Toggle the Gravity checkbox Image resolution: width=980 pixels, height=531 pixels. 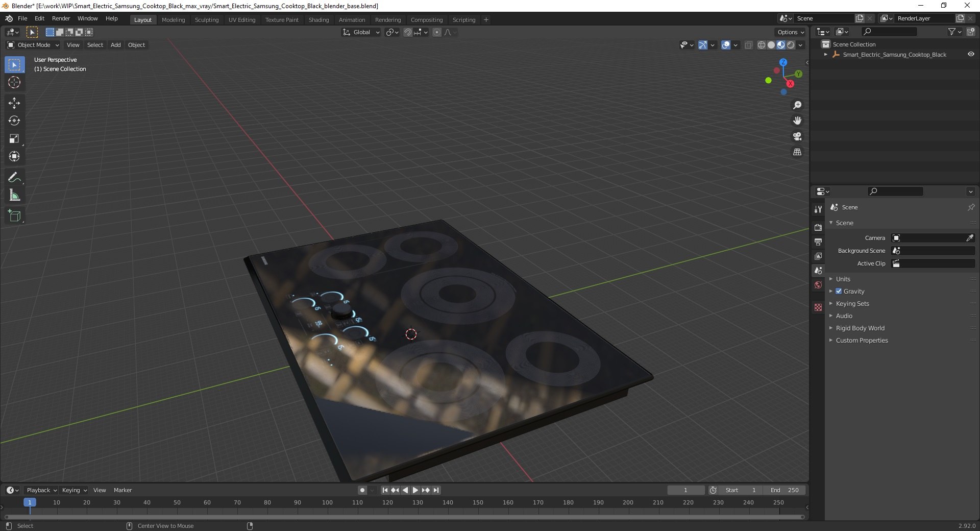pos(839,292)
